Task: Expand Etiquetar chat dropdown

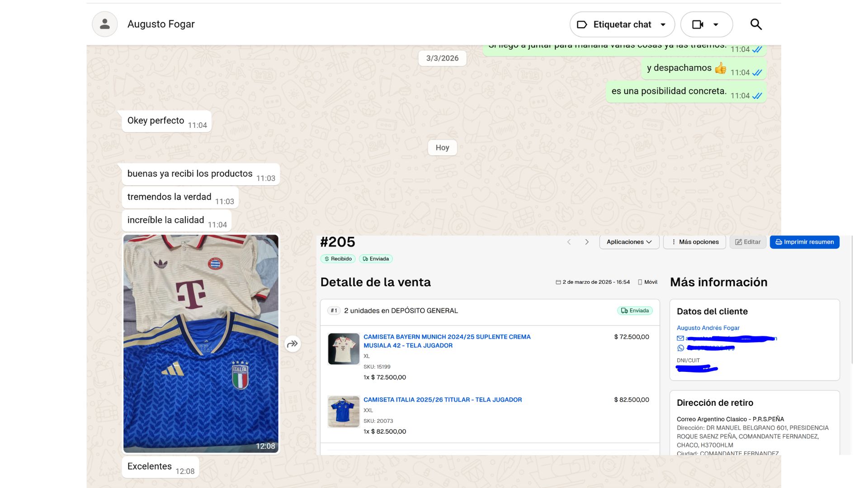Action: coord(663,24)
